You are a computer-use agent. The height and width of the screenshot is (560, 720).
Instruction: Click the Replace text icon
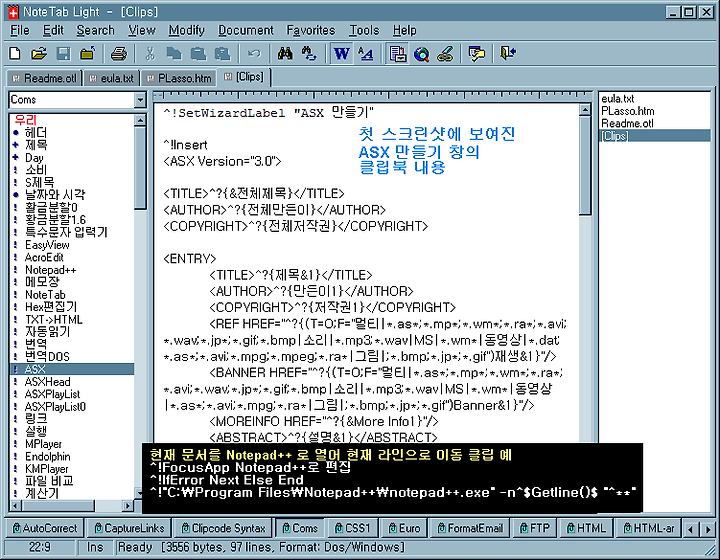[x=309, y=54]
